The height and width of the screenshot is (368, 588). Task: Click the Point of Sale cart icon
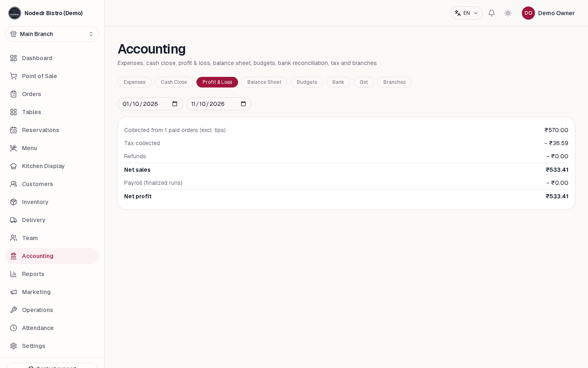pos(13,76)
